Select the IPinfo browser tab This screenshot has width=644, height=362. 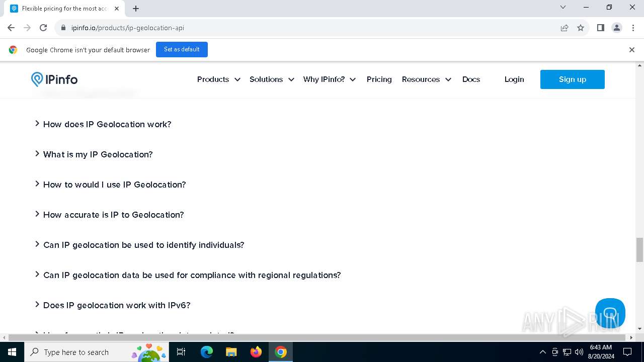[x=65, y=9]
